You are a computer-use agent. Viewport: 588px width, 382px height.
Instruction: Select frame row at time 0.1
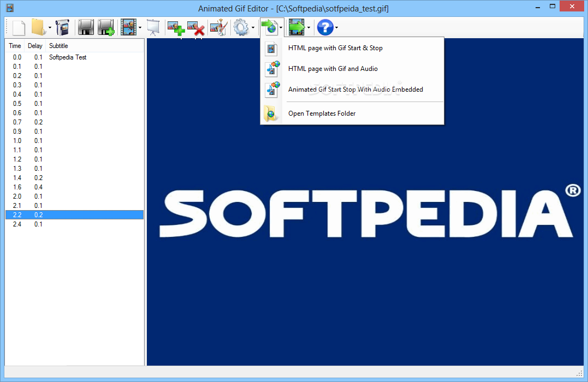[75, 67]
